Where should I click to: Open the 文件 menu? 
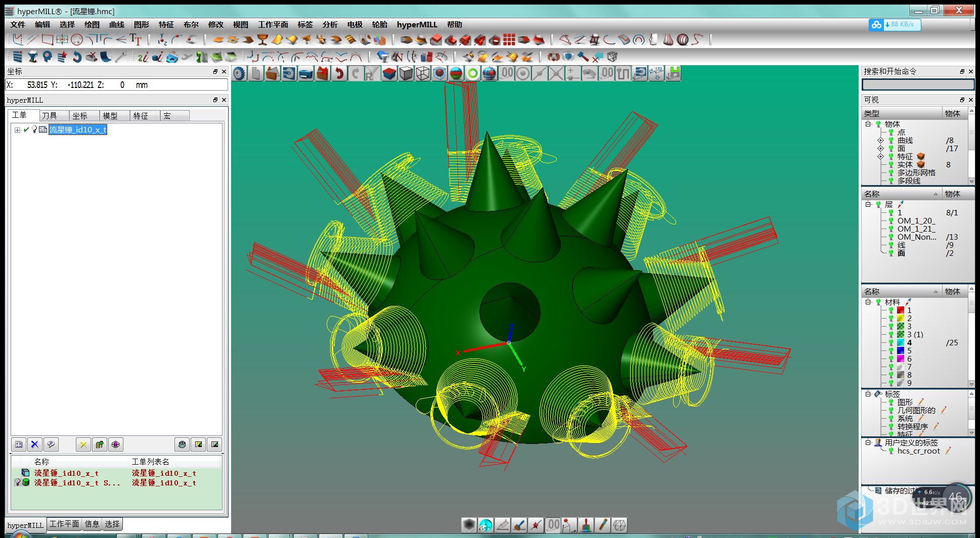tap(18, 25)
